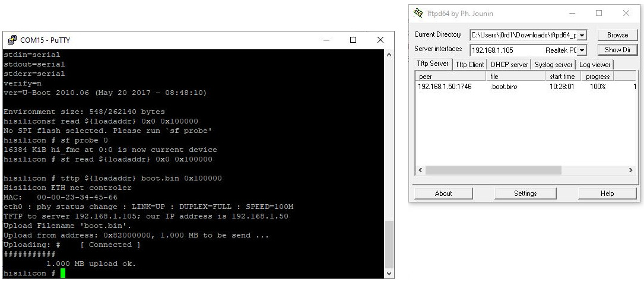
Task: Switch to the Tftp Client tab
Action: (469, 65)
